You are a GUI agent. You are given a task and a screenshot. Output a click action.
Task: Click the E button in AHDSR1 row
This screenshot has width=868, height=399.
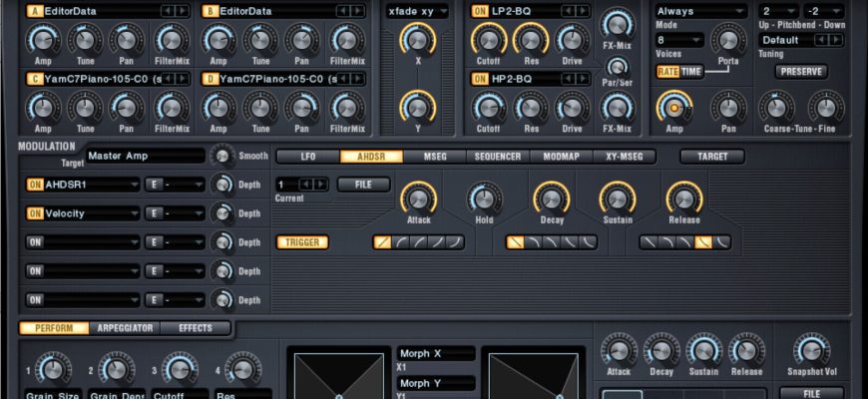[154, 185]
